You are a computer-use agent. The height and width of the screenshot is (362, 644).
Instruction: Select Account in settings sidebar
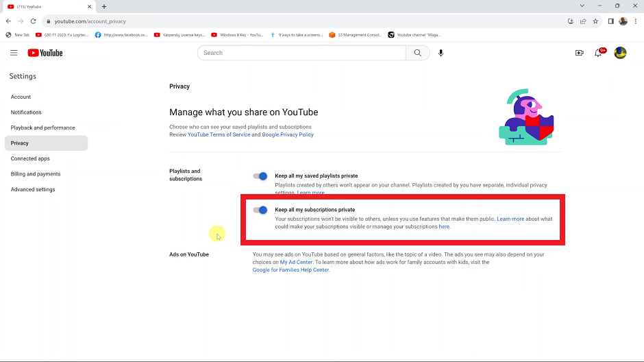pyautogui.click(x=21, y=97)
